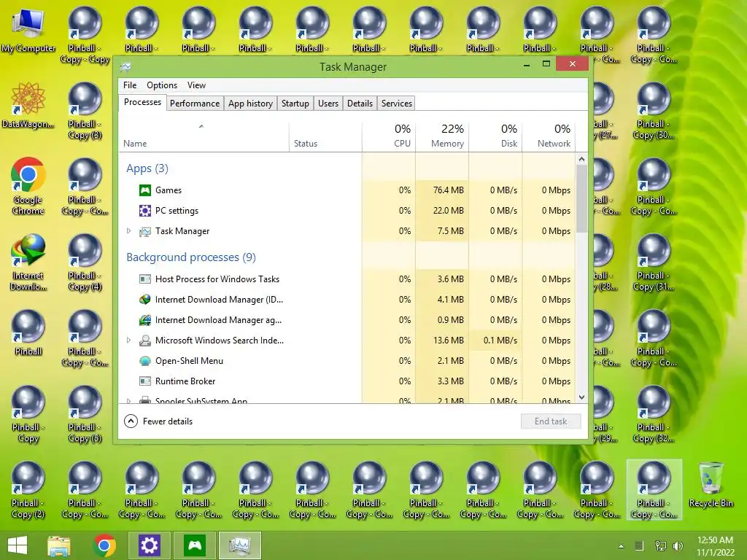Select Pinball - Copy (3) desktop shortcut
747x560 pixels.
point(85,111)
